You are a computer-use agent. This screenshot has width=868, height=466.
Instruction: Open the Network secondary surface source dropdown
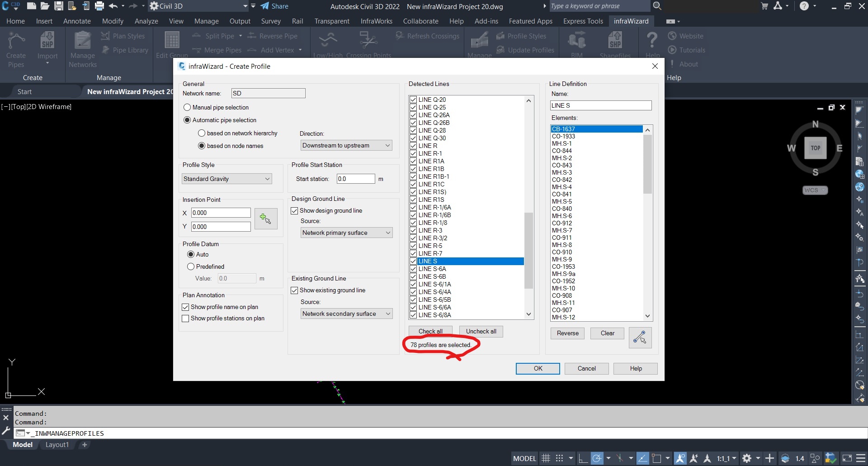click(x=346, y=314)
